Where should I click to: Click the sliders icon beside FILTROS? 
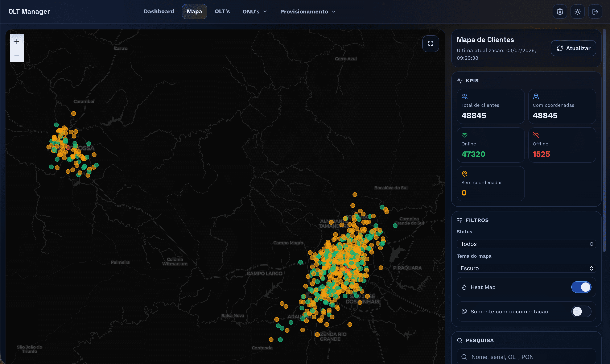[x=460, y=220]
